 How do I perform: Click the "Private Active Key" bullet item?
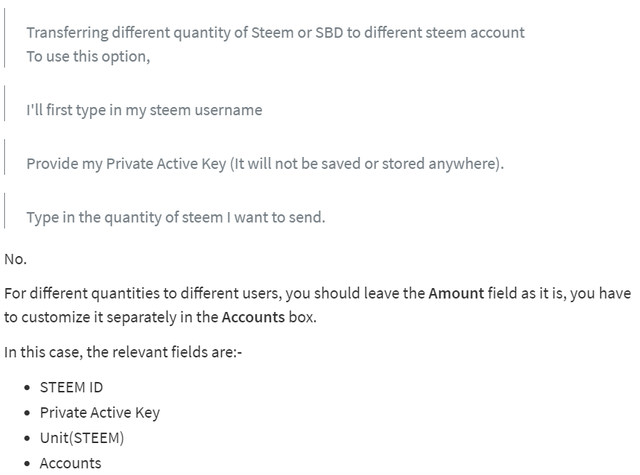[x=100, y=413]
